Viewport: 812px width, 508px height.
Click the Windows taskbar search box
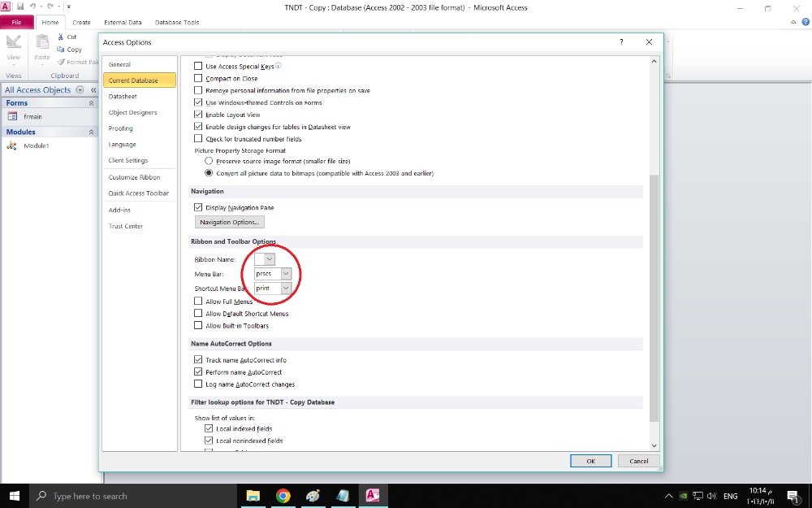(x=132, y=496)
